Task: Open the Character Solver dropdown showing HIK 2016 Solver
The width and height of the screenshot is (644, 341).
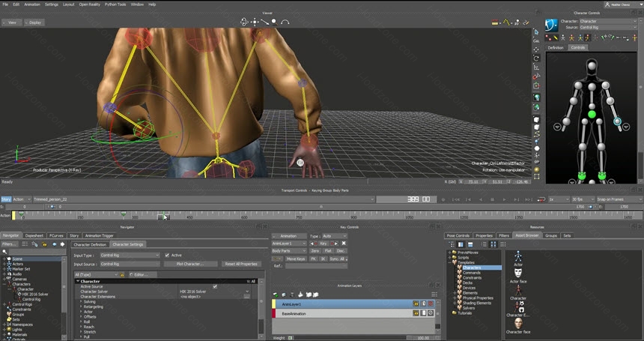Action: coord(214,292)
